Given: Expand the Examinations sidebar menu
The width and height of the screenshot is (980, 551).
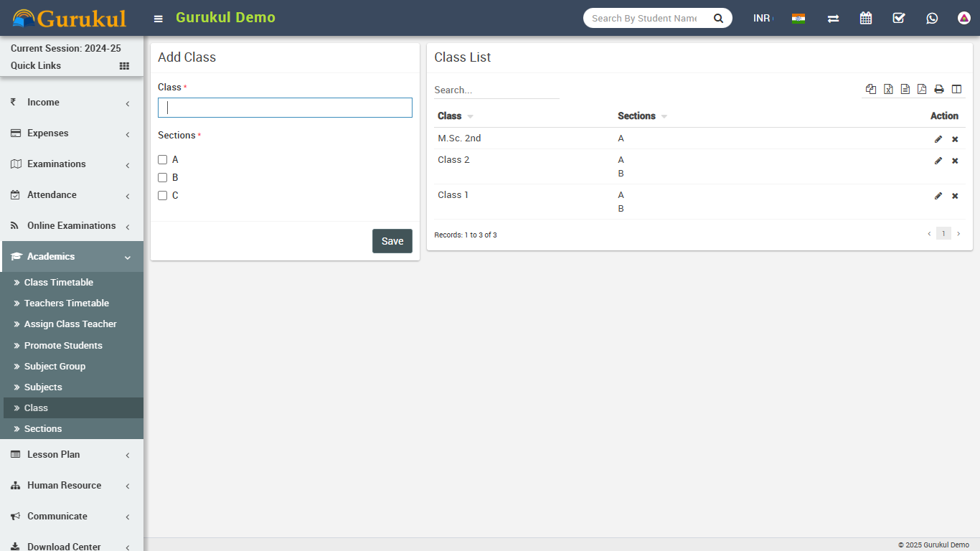Looking at the screenshot, I should click(x=72, y=164).
